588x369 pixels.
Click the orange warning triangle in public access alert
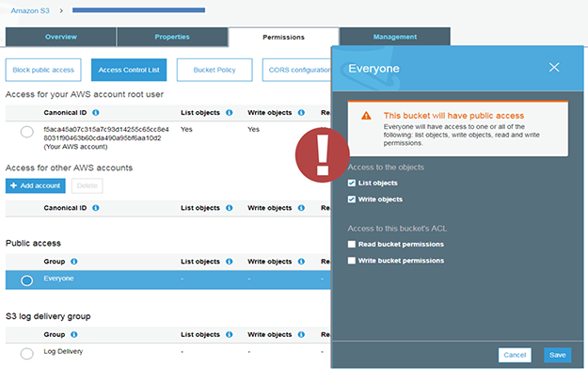tap(366, 116)
